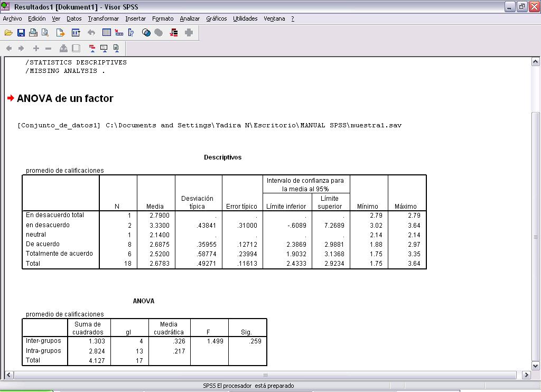Print the results with the printer icon

[x=33, y=33]
